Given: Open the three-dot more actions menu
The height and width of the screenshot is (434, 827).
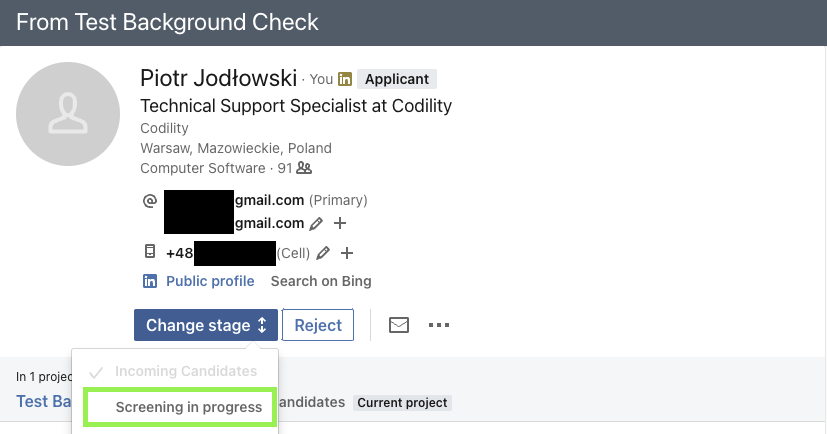Looking at the screenshot, I should tap(439, 325).
